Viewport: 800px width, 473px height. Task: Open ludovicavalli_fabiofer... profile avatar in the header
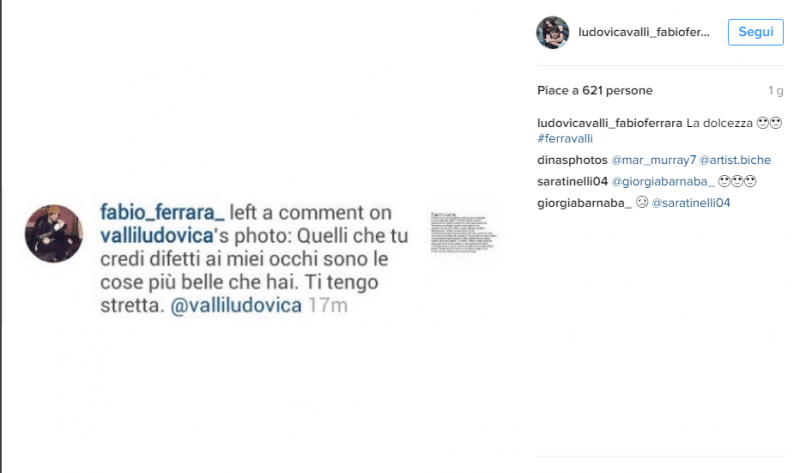(553, 32)
